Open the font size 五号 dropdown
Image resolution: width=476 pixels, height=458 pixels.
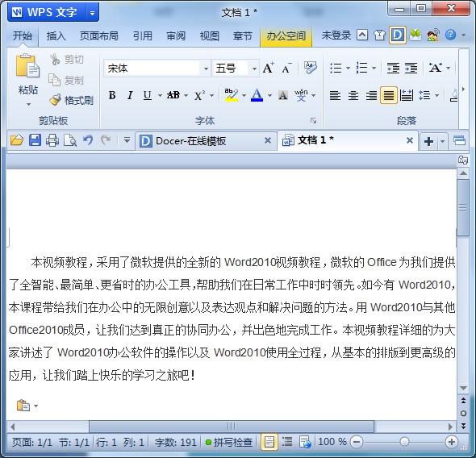point(254,69)
